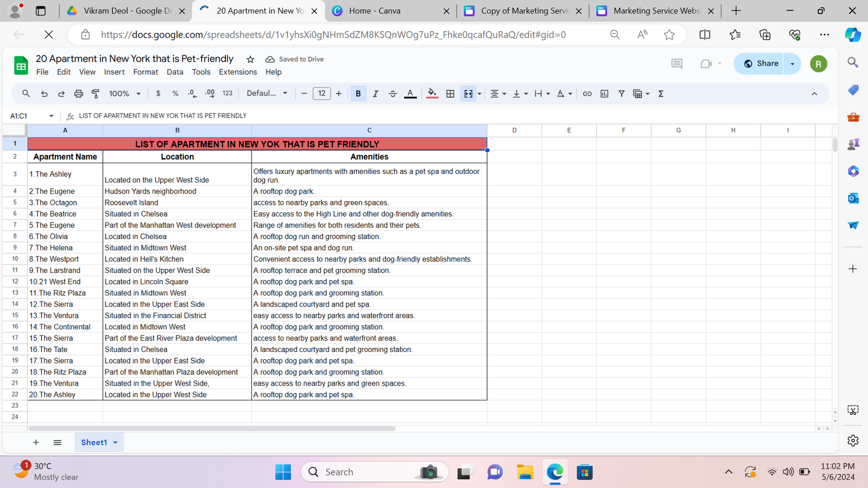Show all sheets list

(x=57, y=443)
